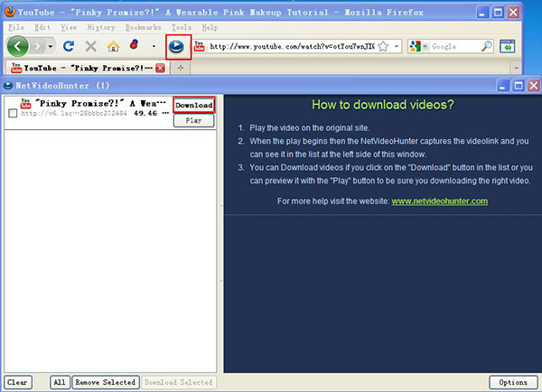Click the Google search box

[x=454, y=46]
